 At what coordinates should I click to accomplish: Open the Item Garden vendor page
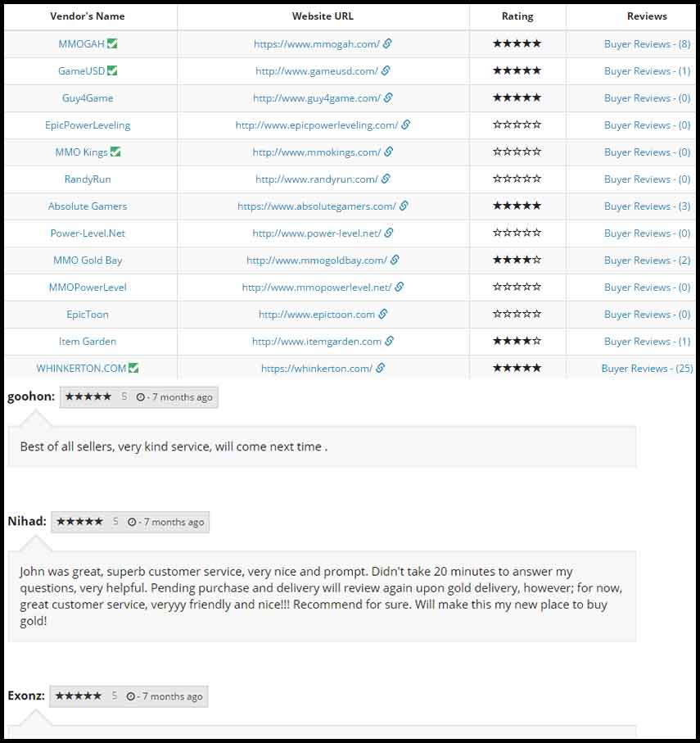click(x=88, y=341)
